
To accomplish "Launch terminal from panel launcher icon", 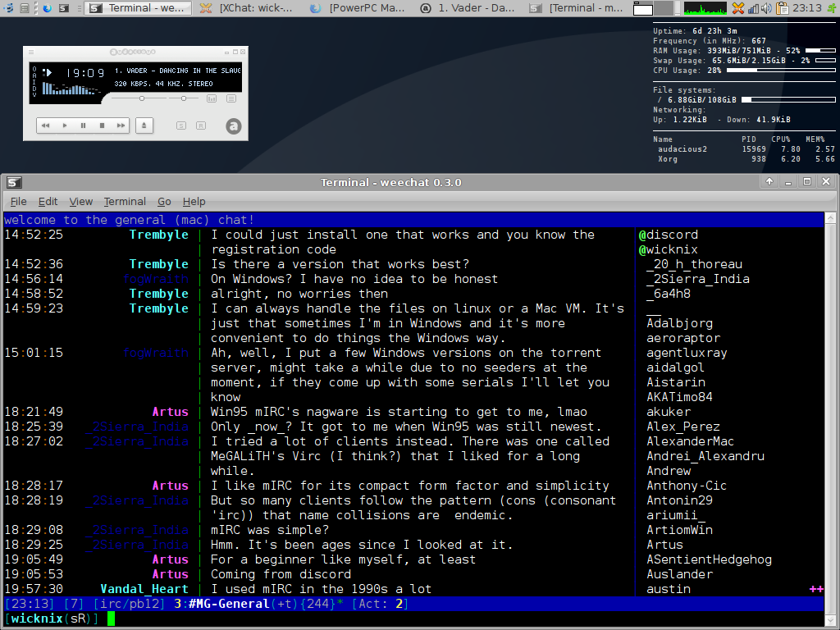I will [x=64, y=8].
